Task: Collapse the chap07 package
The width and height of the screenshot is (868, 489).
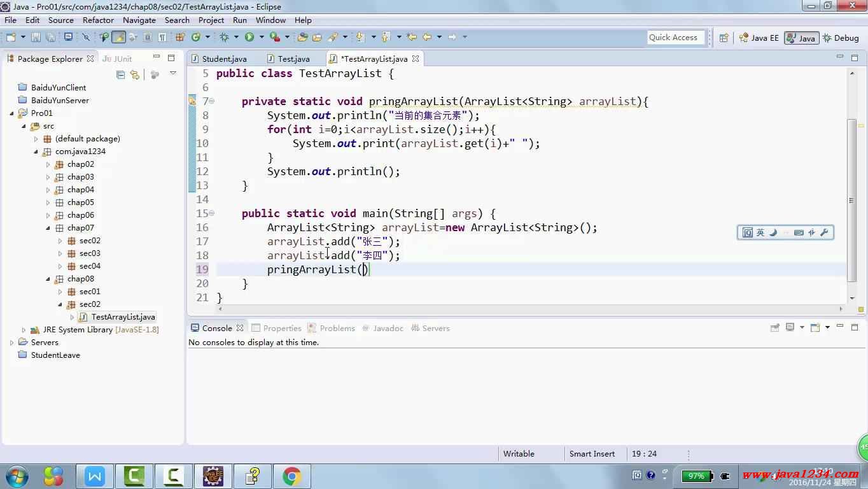Action: coord(48,228)
